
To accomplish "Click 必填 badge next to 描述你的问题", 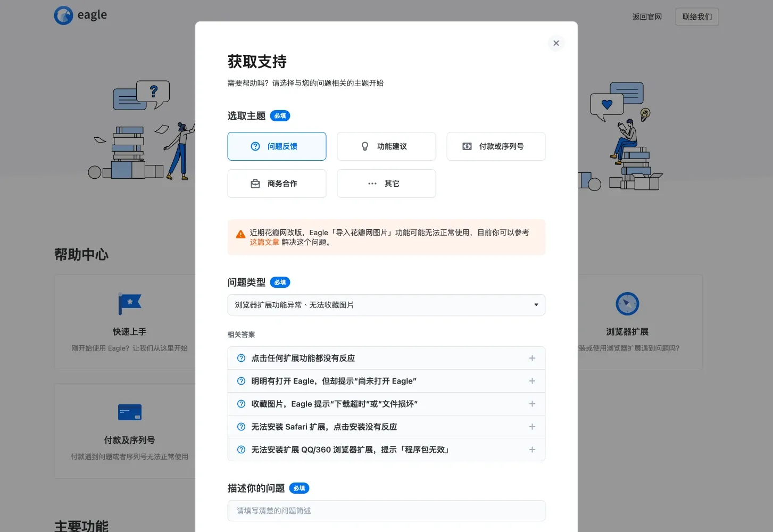I will (299, 488).
